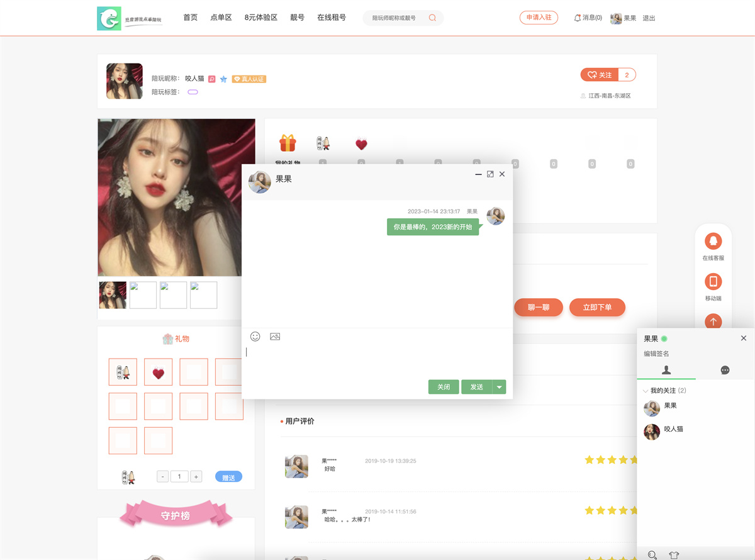Open the send options dropdown arrow
This screenshot has width=755, height=560.
point(500,387)
